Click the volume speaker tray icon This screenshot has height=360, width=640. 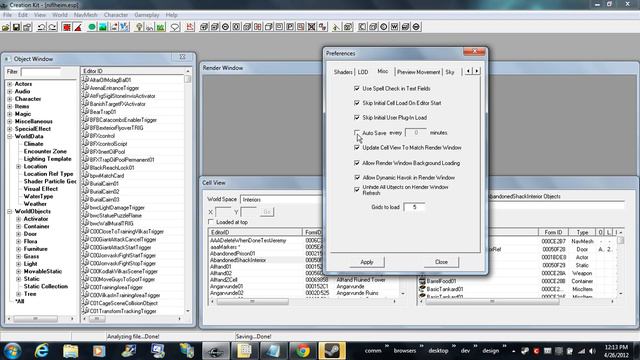pos(592,351)
